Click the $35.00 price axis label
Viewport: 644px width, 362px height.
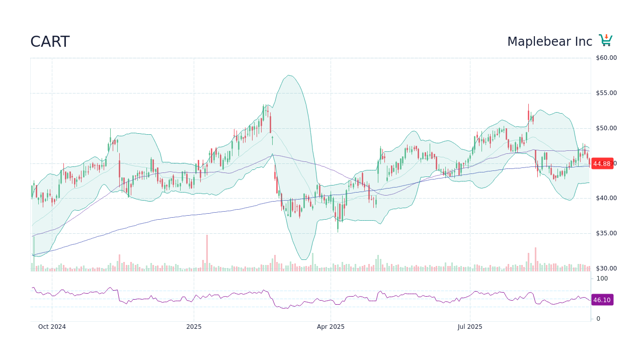tap(606, 233)
